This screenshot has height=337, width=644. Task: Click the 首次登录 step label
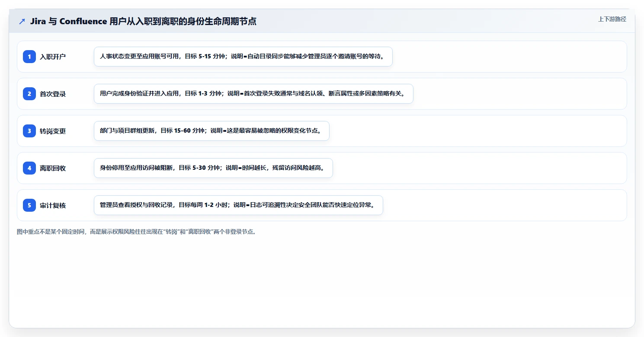click(53, 94)
